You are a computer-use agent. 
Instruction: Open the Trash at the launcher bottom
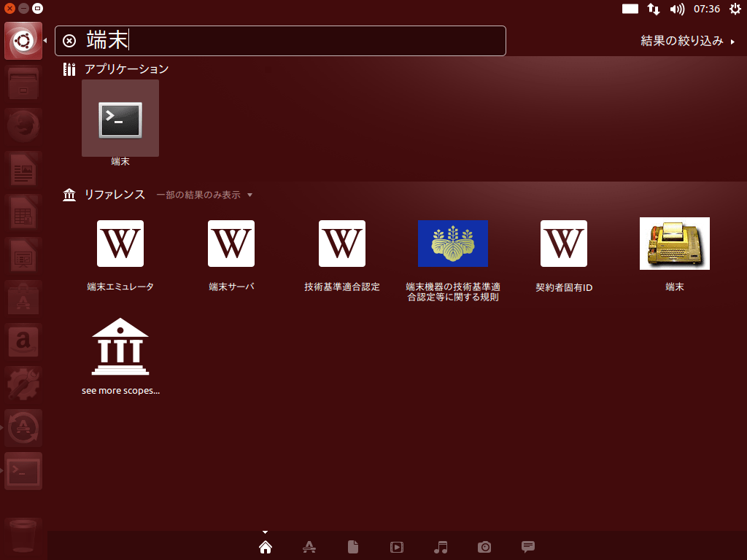pyautogui.click(x=23, y=536)
